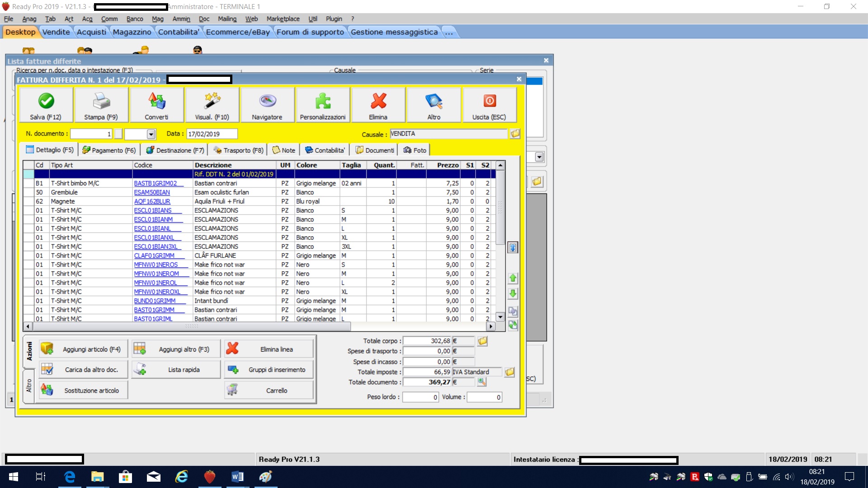Expand the document series dropdown

pos(151,134)
